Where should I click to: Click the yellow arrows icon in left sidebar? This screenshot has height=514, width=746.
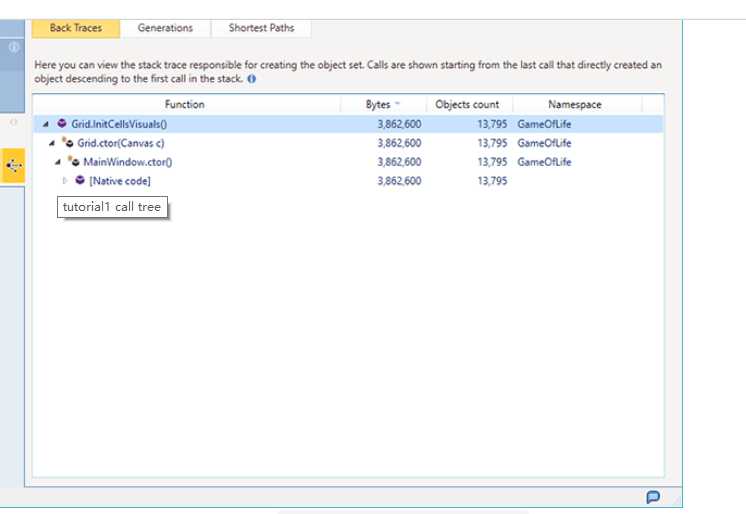pos(13,166)
